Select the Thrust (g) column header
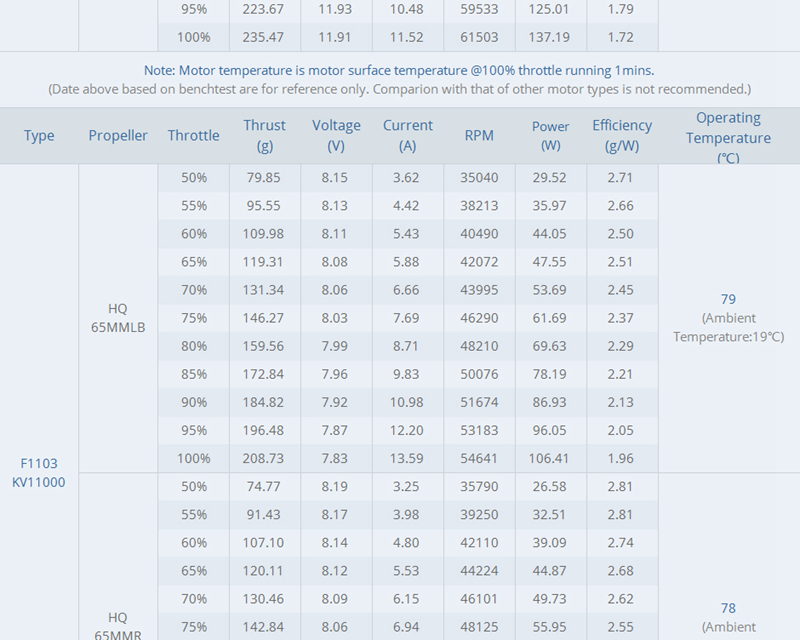The image size is (800, 640). (x=264, y=135)
